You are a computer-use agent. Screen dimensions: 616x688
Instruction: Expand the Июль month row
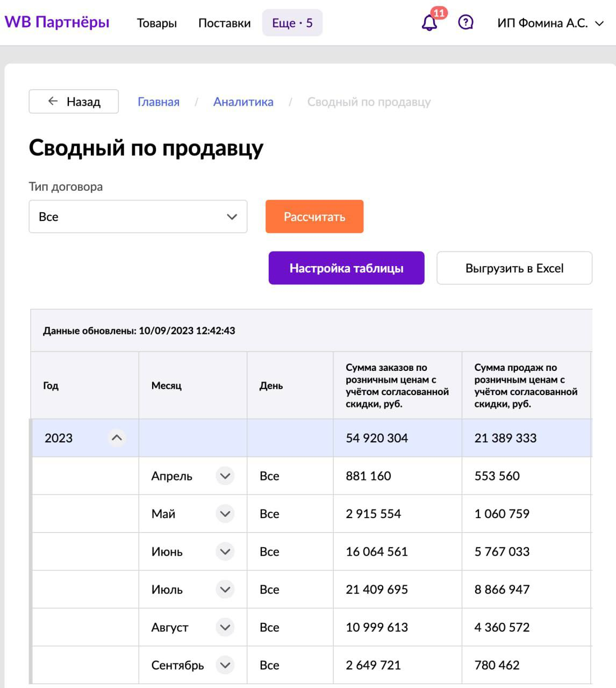click(225, 590)
